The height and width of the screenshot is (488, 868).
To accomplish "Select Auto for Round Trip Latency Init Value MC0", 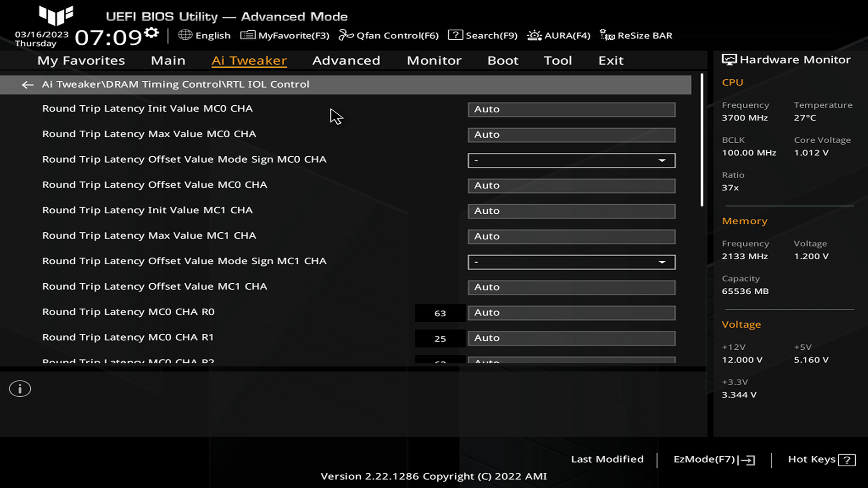I will point(571,108).
